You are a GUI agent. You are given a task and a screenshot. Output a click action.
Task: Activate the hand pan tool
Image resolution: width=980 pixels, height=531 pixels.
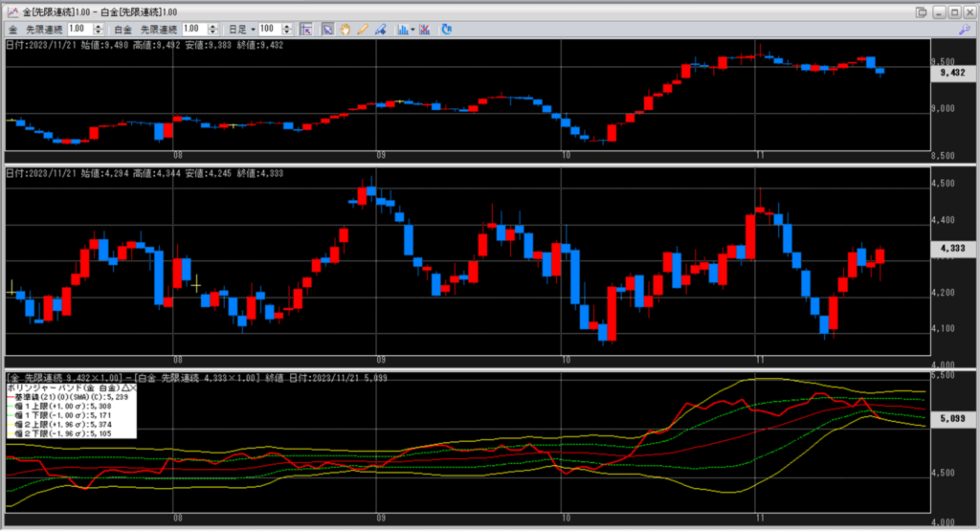tap(345, 30)
